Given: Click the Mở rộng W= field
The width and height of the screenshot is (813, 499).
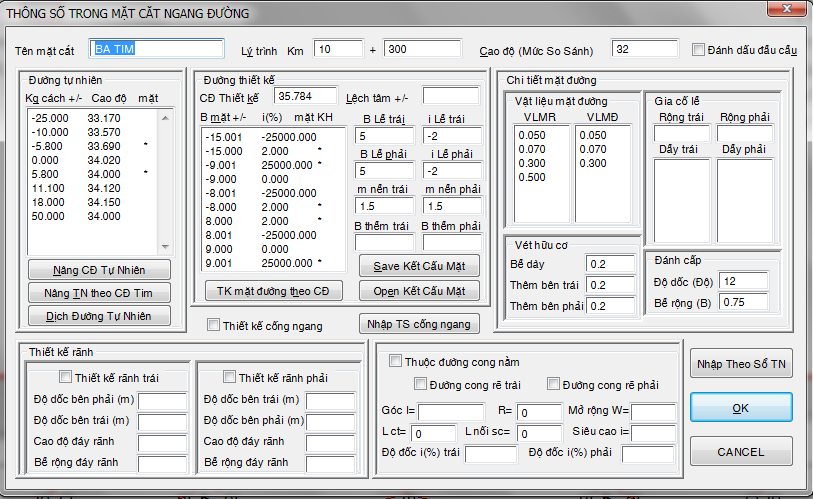Looking at the screenshot, I should (653, 412).
